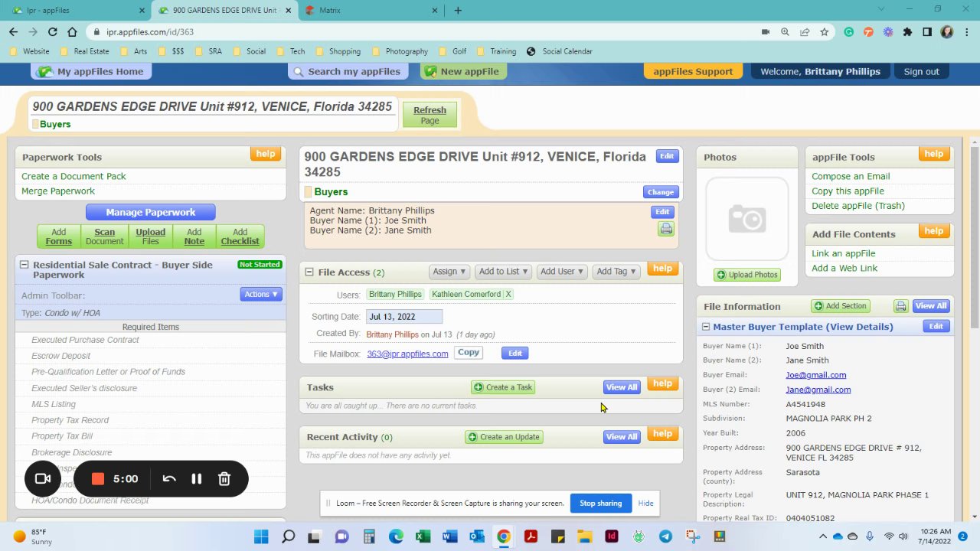Open the Chrome side panel icon
The height and width of the screenshot is (551, 980).
pyautogui.click(x=927, y=31)
